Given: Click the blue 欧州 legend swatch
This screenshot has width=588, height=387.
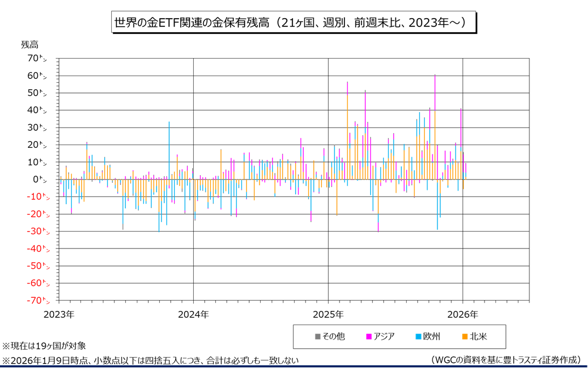Looking at the screenshot, I should tap(418, 337).
